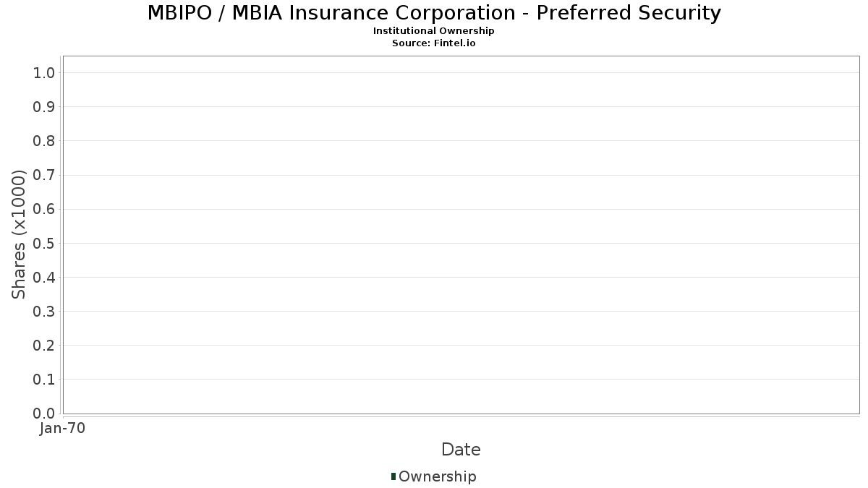Click the 0.1 y-axis tick label
The height and width of the screenshot is (488, 868).
[x=44, y=380]
